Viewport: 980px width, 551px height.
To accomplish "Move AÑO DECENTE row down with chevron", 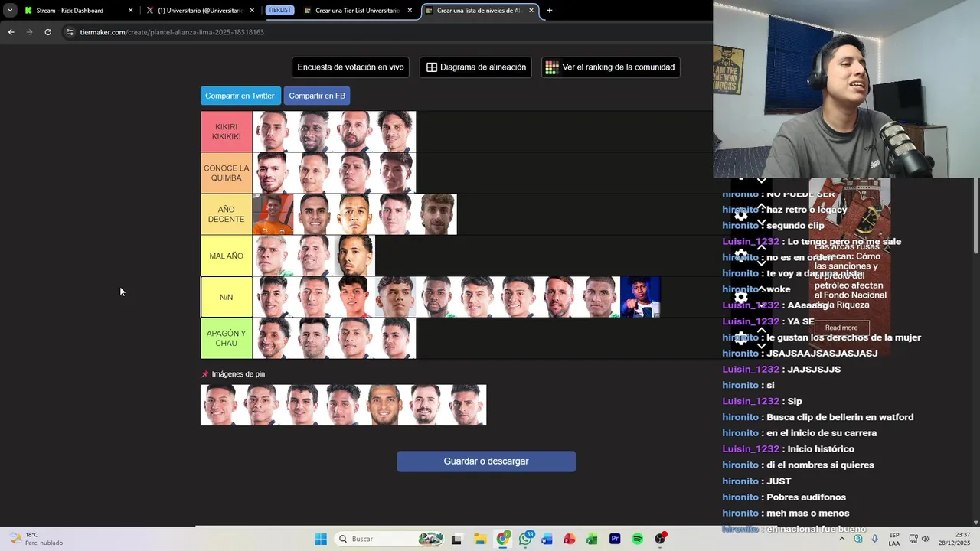I will pos(761,223).
